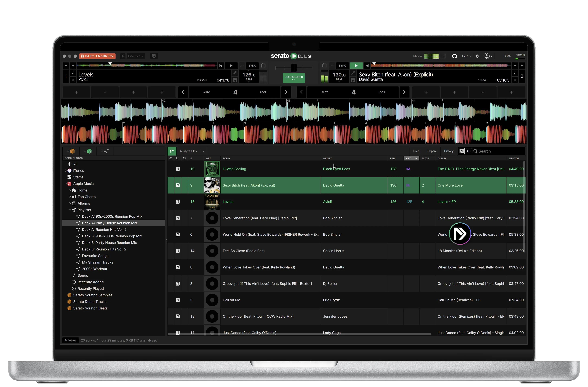The width and height of the screenshot is (588, 387).
Task: Zoom in the deck 2 waveform with plus
Action: point(522,66)
